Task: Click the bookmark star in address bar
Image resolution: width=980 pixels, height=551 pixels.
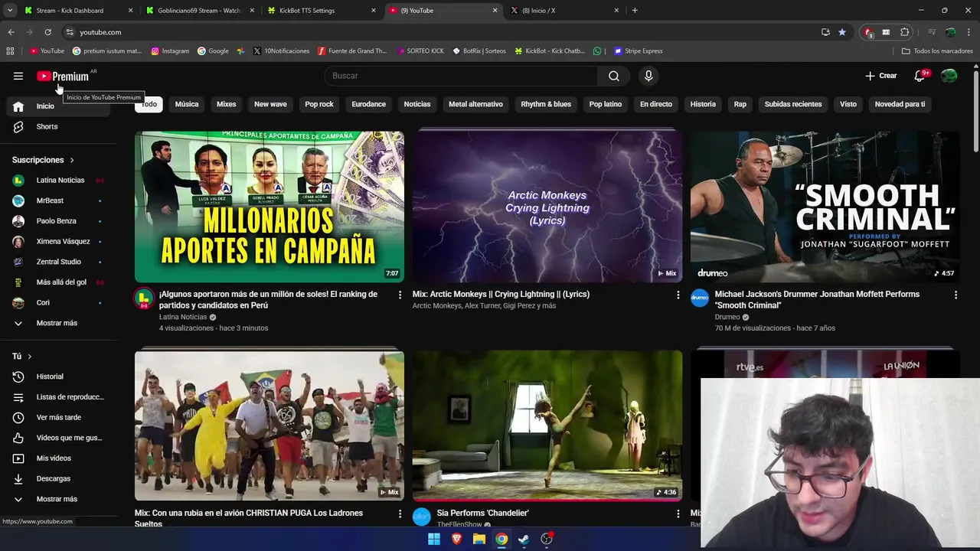Action: pyautogui.click(x=842, y=32)
